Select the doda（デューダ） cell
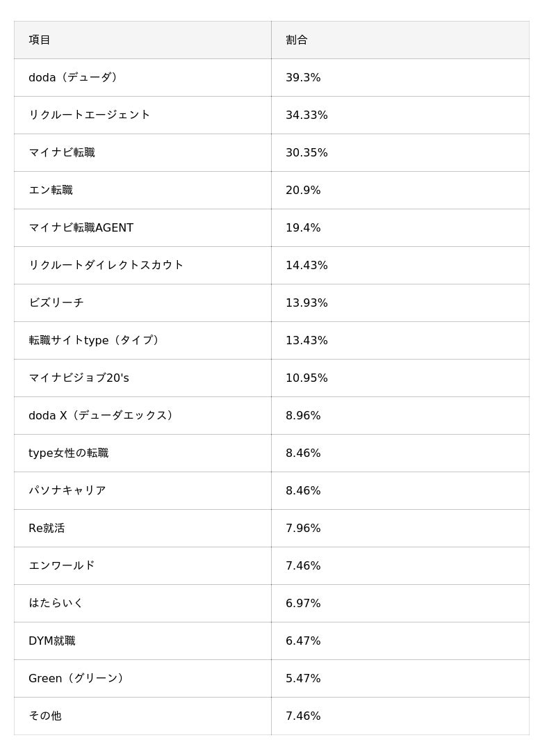Screen dimensions: 556x756 coord(75,78)
